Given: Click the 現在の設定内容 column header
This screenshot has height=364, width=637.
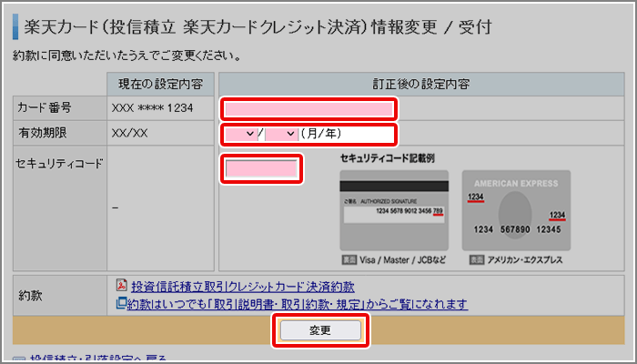Looking at the screenshot, I should pos(160,84).
